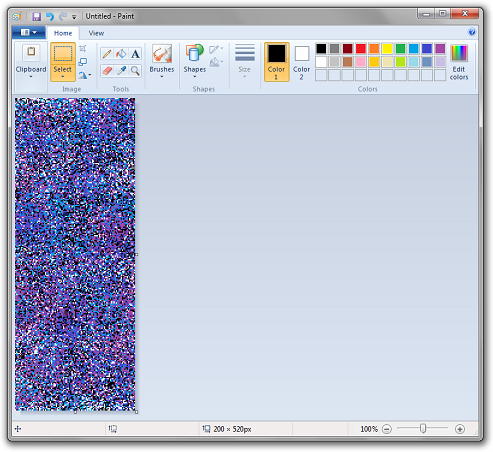Activate the Text tool
Viewport: 493px width, 452px height.
tap(135, 54)
